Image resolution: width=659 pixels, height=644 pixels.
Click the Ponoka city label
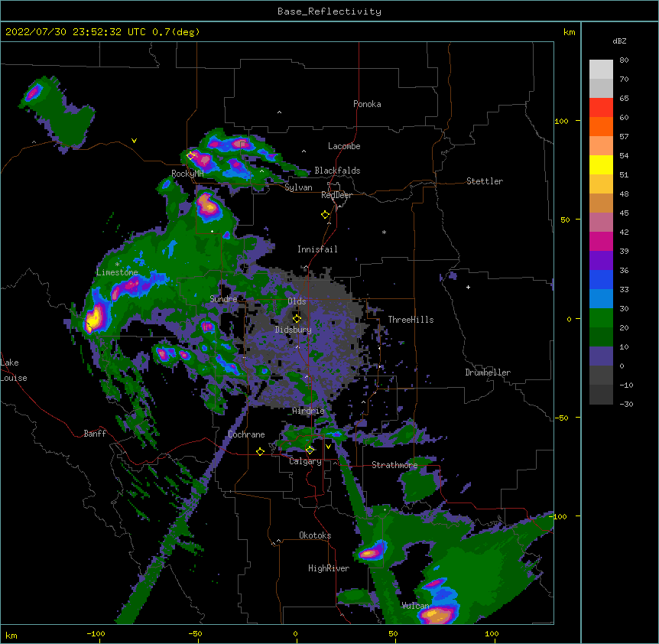[367, 104]
